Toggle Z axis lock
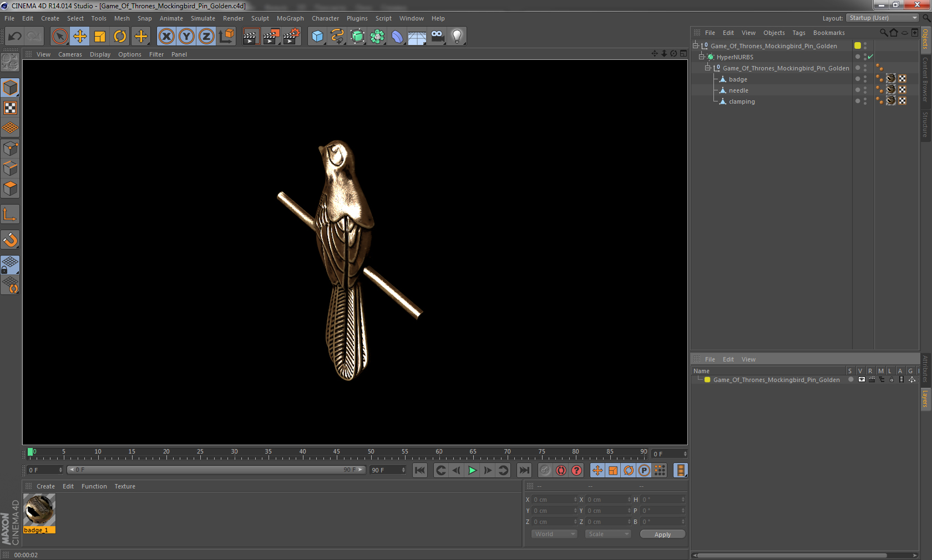 pos(206,37)
